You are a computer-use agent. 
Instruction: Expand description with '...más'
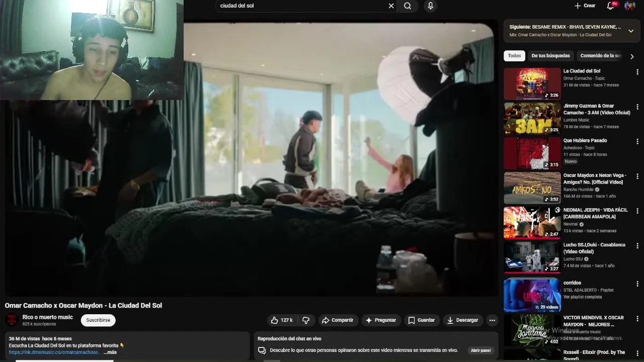point(110,352)
